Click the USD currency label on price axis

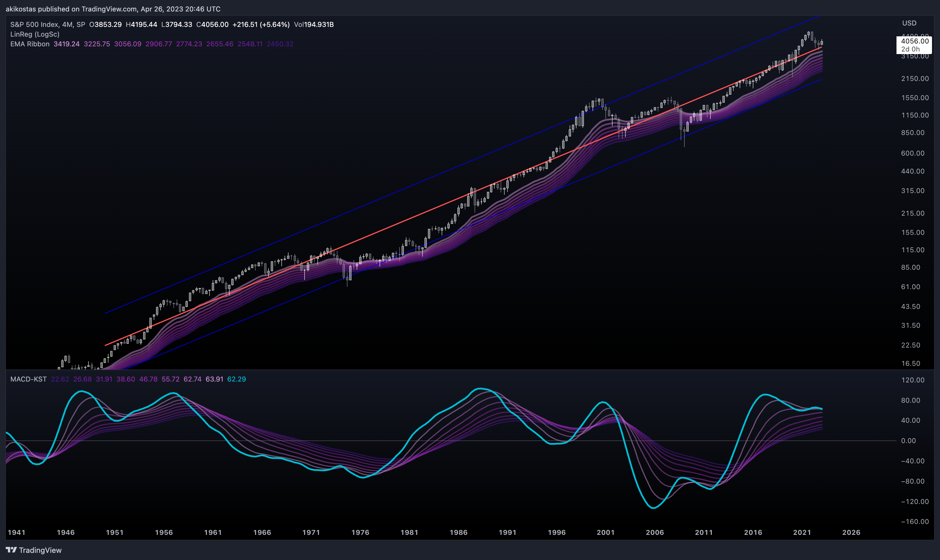pyautogui.click(x=909, y=23)
